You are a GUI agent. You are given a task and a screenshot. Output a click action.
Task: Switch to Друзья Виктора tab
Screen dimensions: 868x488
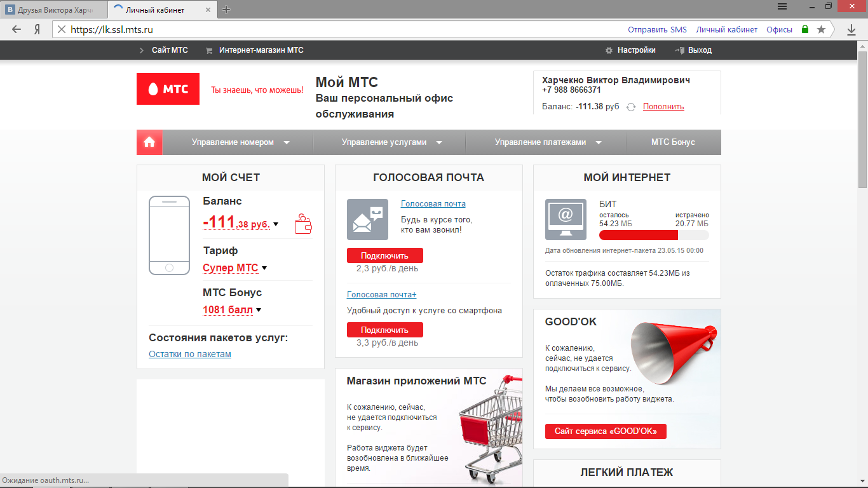tap(53, 10)
